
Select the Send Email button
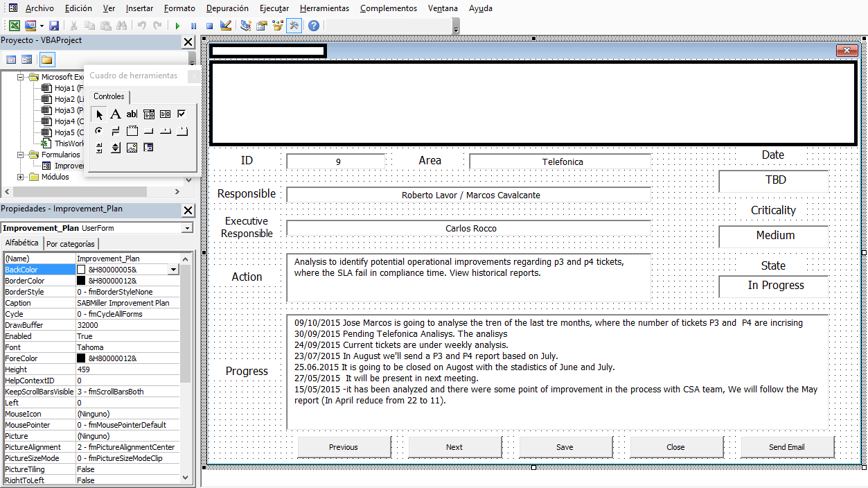click(788, 447)
